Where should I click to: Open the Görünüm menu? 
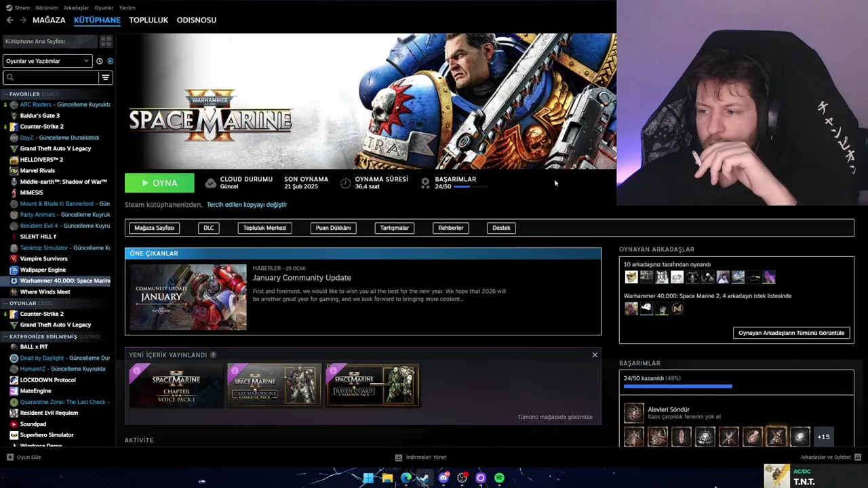click(47, 7)
